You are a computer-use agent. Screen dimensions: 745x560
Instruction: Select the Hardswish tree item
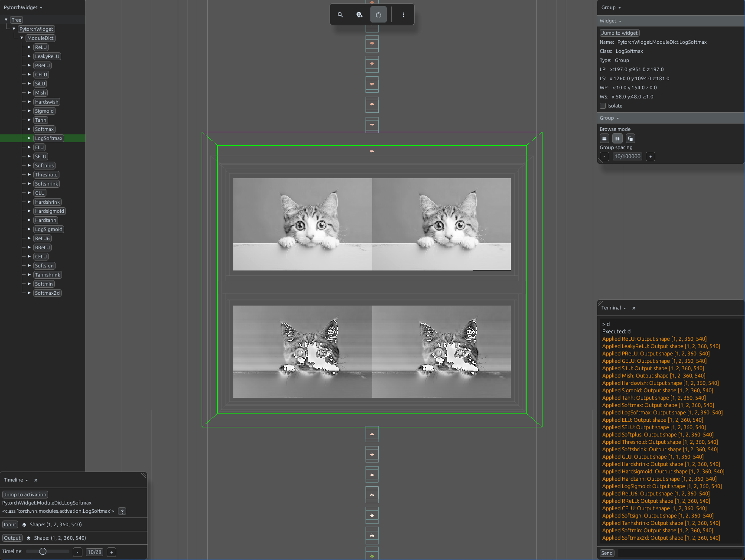click(x=47, y=102)
